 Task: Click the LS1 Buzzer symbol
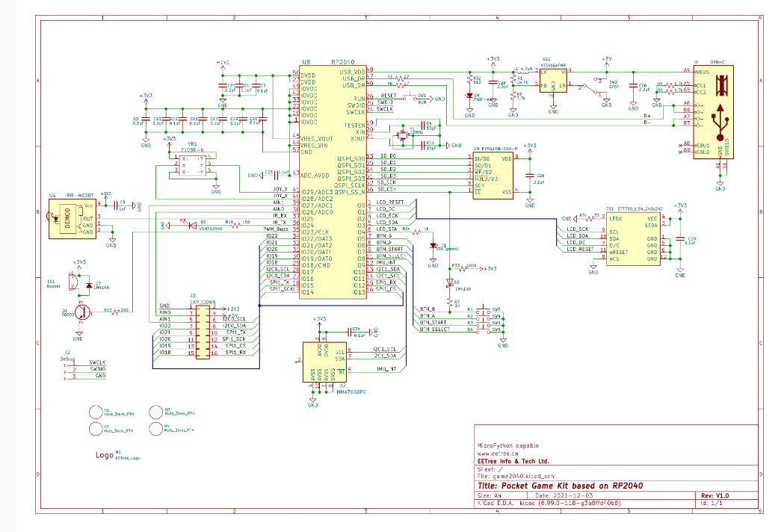(x=73, y=282)
